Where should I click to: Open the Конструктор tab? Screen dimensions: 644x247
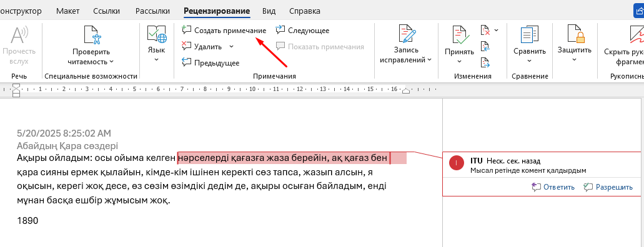pos(21,11)
